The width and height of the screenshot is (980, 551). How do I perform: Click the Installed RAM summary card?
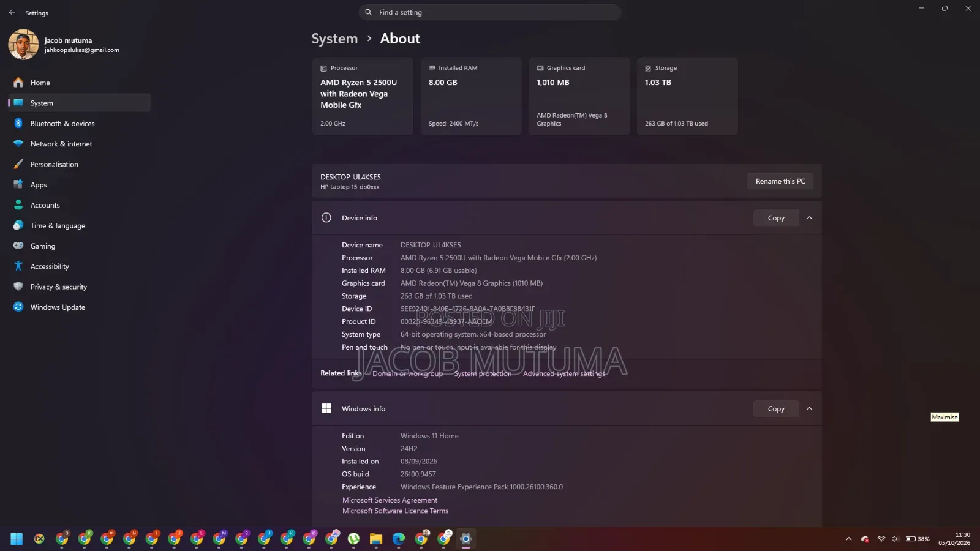click(471, 96)
